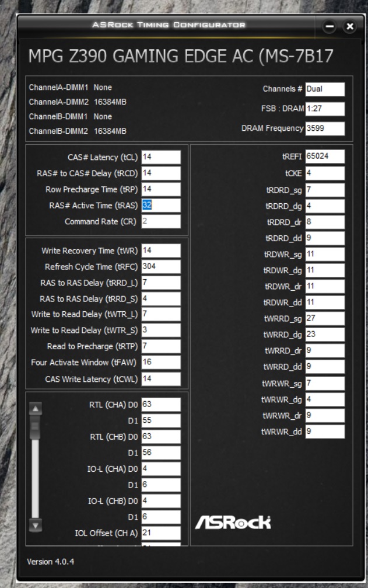Click the IO-L (CHA) D1 field
Image resolution: width=368 pixels, height=588 pixels.
click(x=161, y=485)
